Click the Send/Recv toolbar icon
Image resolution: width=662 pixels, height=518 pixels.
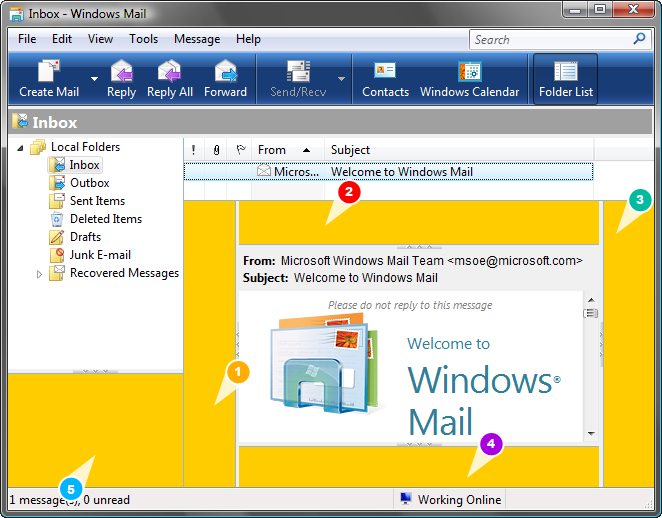(x=298, y=71)
